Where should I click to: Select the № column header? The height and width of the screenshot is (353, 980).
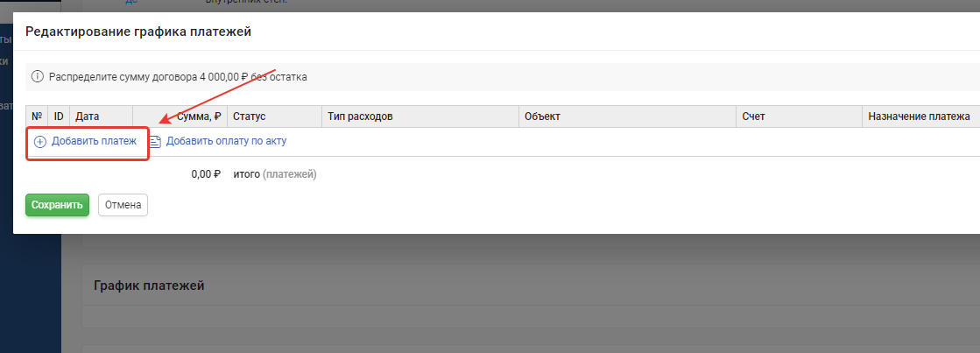coord(37,116)
